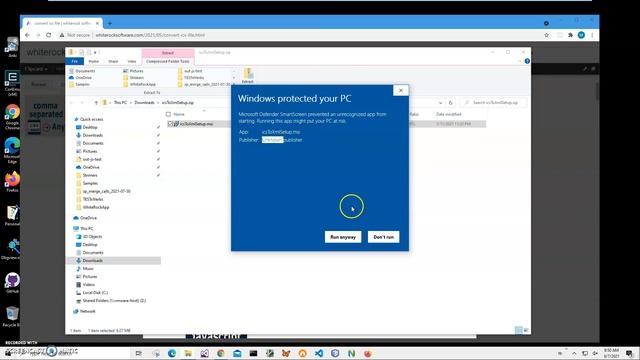Select the Compressed Folder Tools tab

coord(168,61)
